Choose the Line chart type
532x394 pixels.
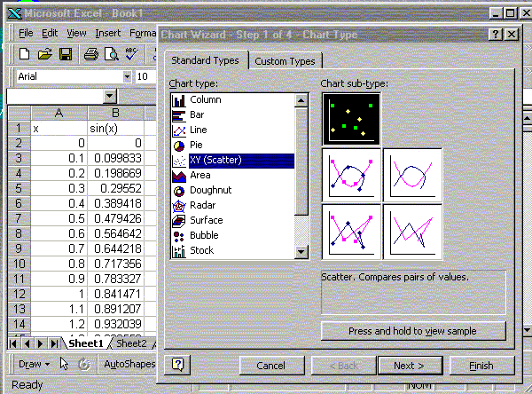click(232, 130)
